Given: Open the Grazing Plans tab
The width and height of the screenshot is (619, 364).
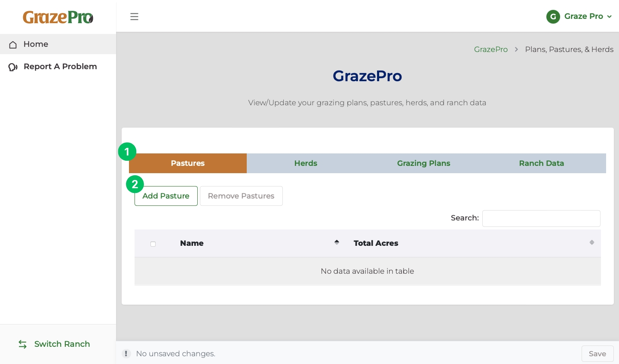Looking at the screenshot, I should (x=423, y=163).
